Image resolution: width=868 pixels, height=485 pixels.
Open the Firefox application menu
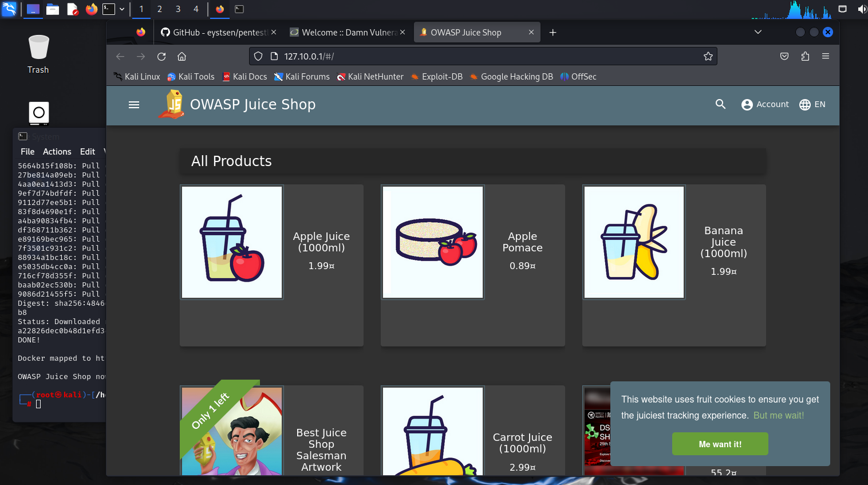[x=826, y=56]
